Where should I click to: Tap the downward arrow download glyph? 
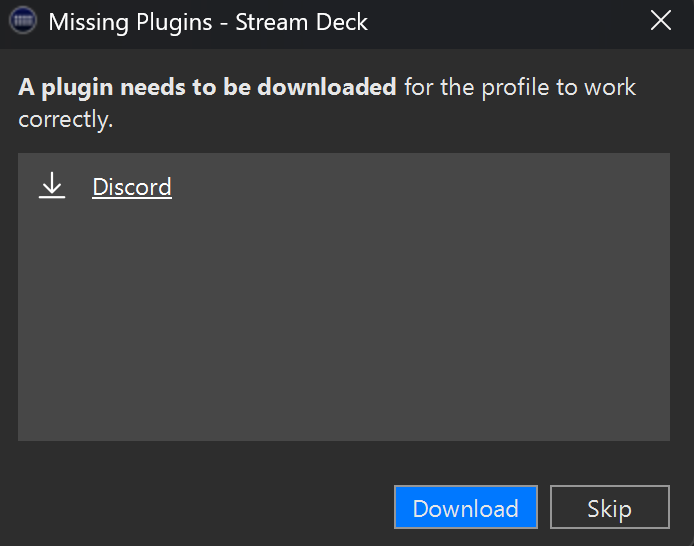tap(52, 185)
